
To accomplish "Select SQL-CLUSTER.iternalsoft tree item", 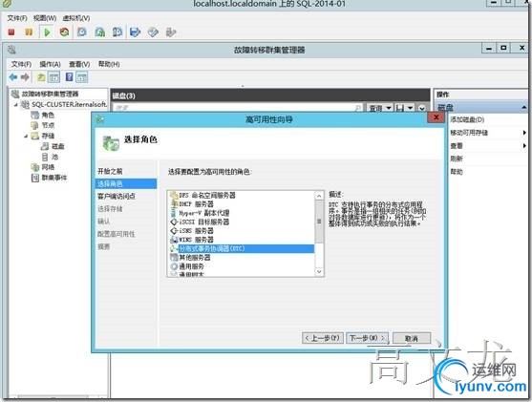I will click(69, 104).
